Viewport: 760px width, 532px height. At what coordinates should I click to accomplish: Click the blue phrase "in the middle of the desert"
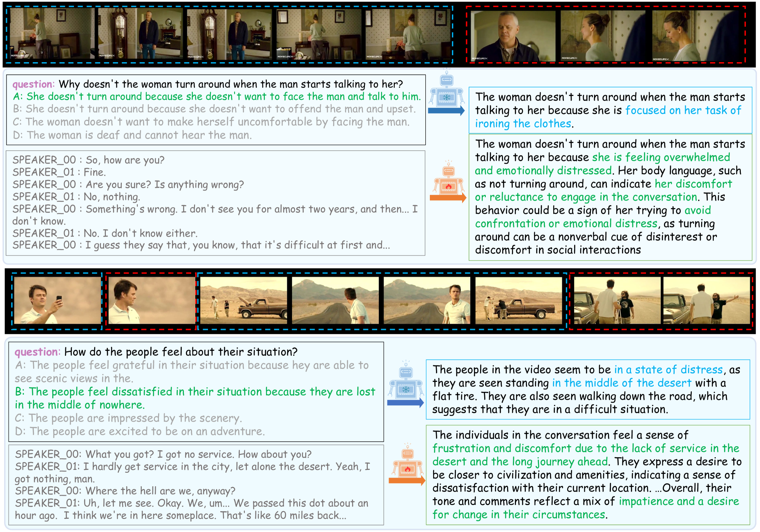(622, 383)
